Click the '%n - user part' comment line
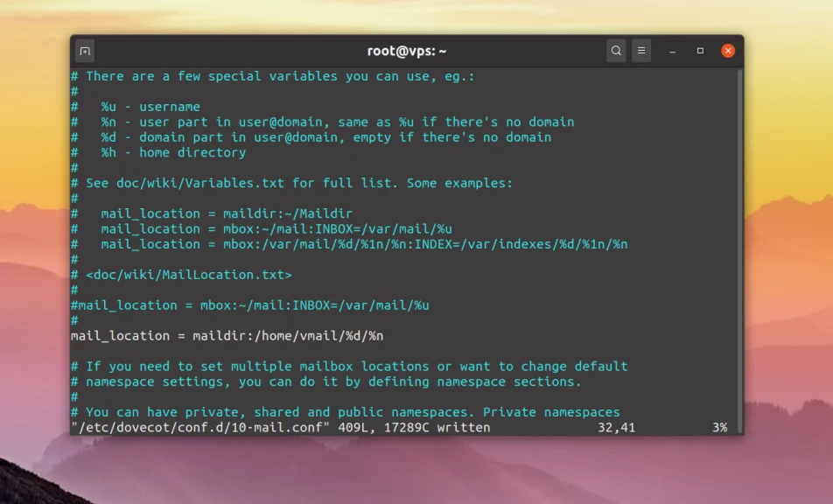Viewport: 833px width, 504px height. [323, 122]
